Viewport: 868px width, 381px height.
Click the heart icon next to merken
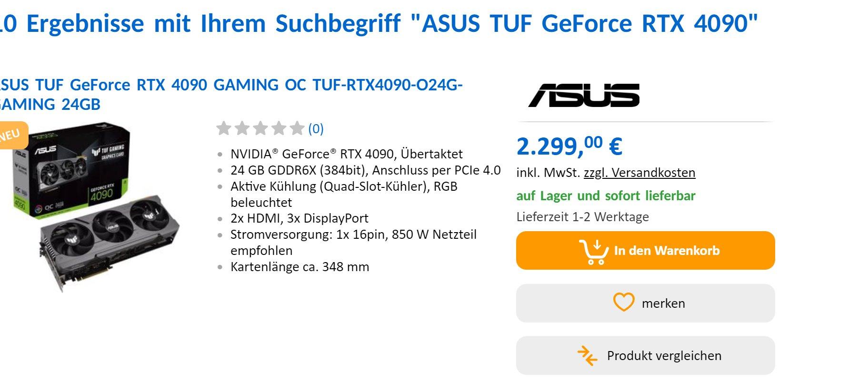(623, 303)
